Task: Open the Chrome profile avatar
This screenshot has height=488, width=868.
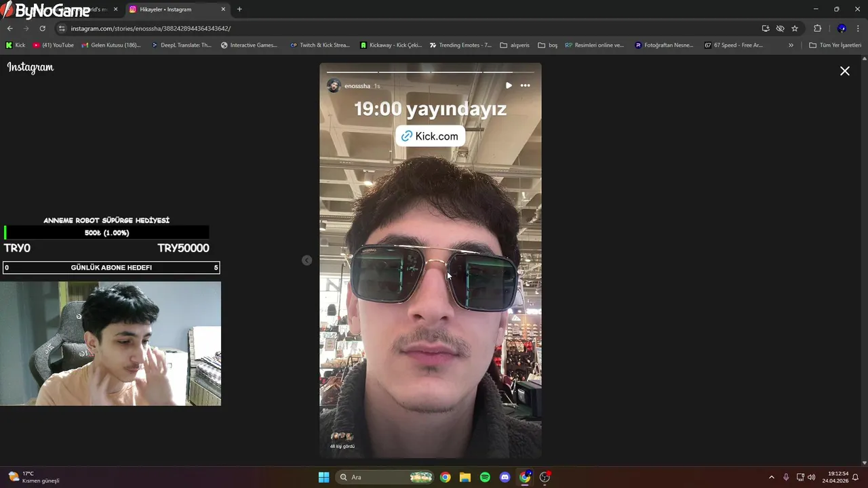Action: (x=842, y=28)
